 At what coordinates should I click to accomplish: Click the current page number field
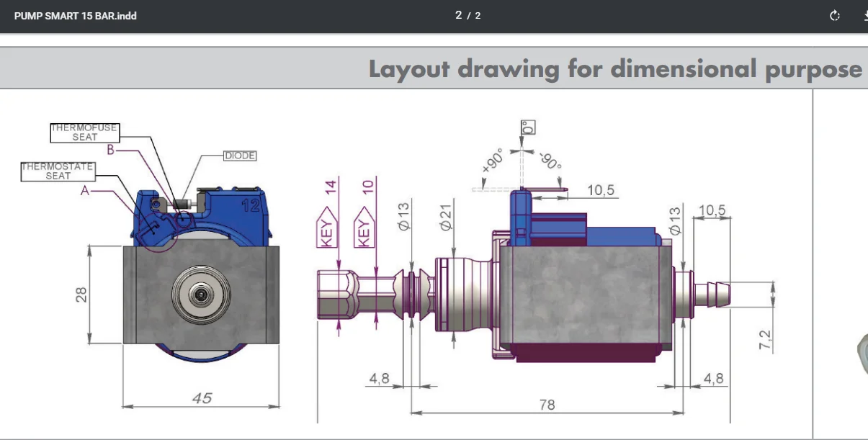click(459, 15)
